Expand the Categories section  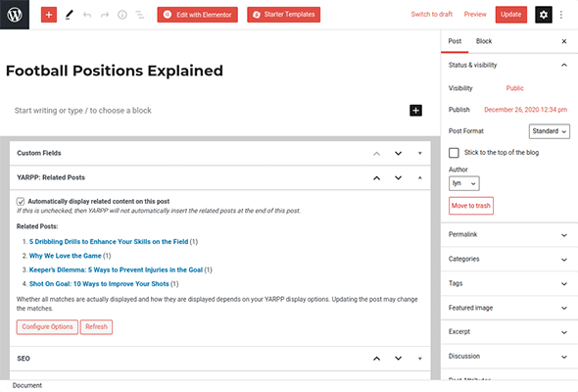pos(509,259)
